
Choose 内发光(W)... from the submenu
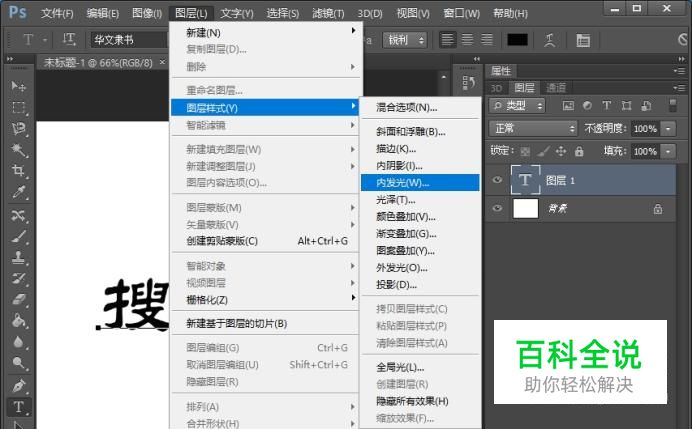tap(401, 183)
